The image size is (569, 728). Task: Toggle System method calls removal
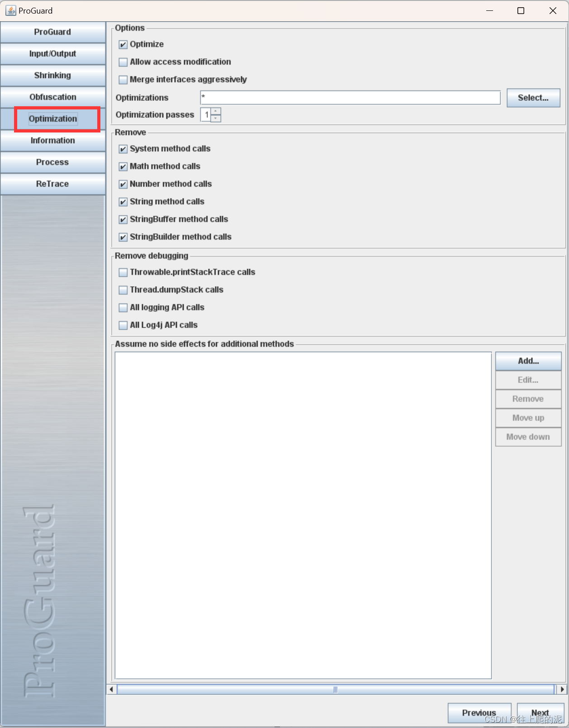click(123, 149)
